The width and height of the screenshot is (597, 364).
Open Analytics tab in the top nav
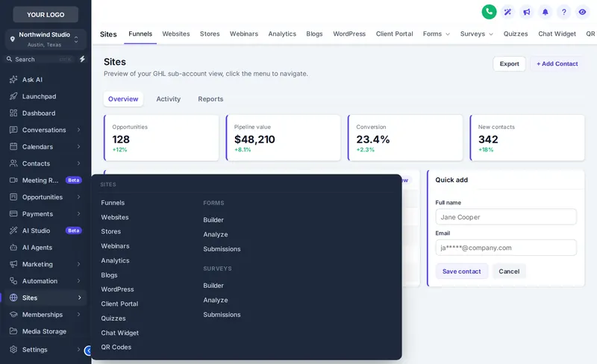[282, 34]
